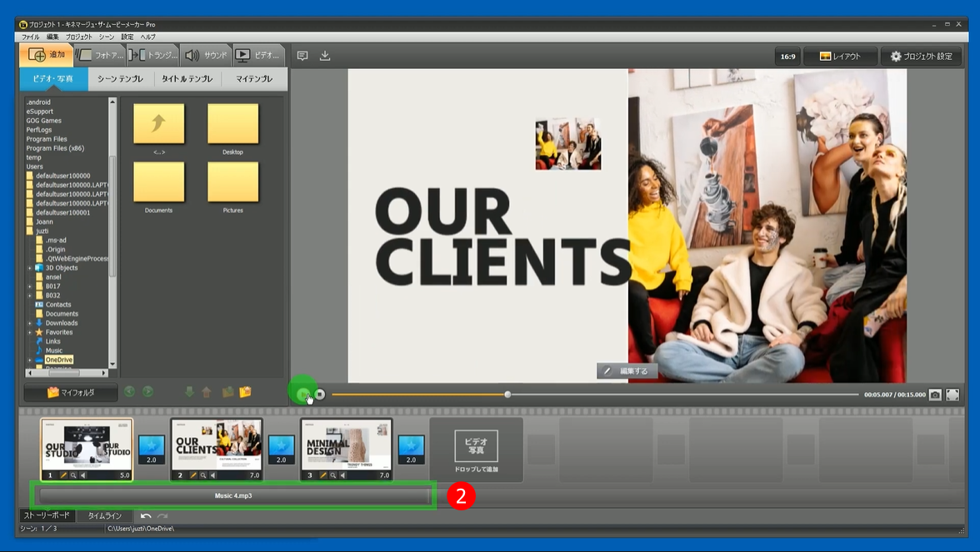This screenshot has height=552, width=980.
Task: Click the download arrow icon above preview
Action: point(325,56)
